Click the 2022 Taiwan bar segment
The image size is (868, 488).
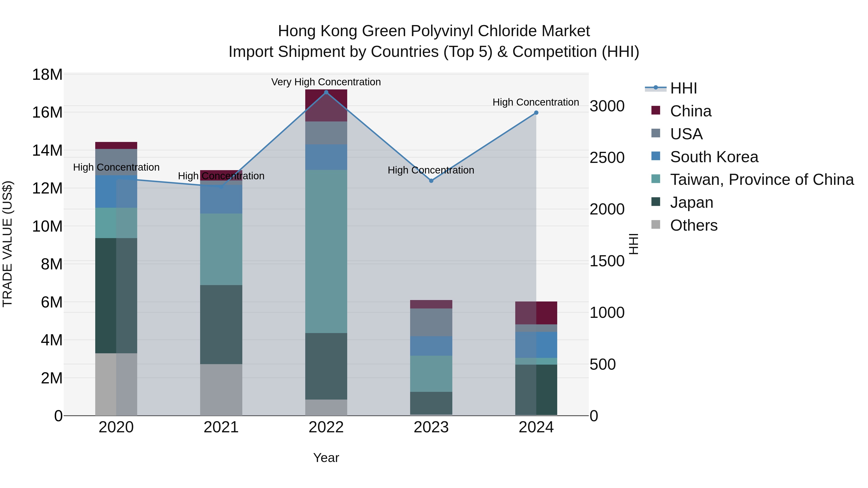point(326,252)
